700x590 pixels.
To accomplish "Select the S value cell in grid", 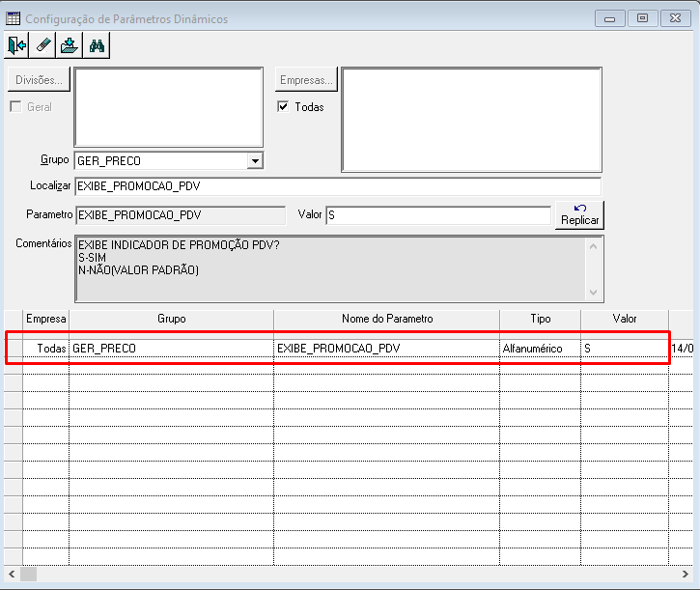I will 625,349.
